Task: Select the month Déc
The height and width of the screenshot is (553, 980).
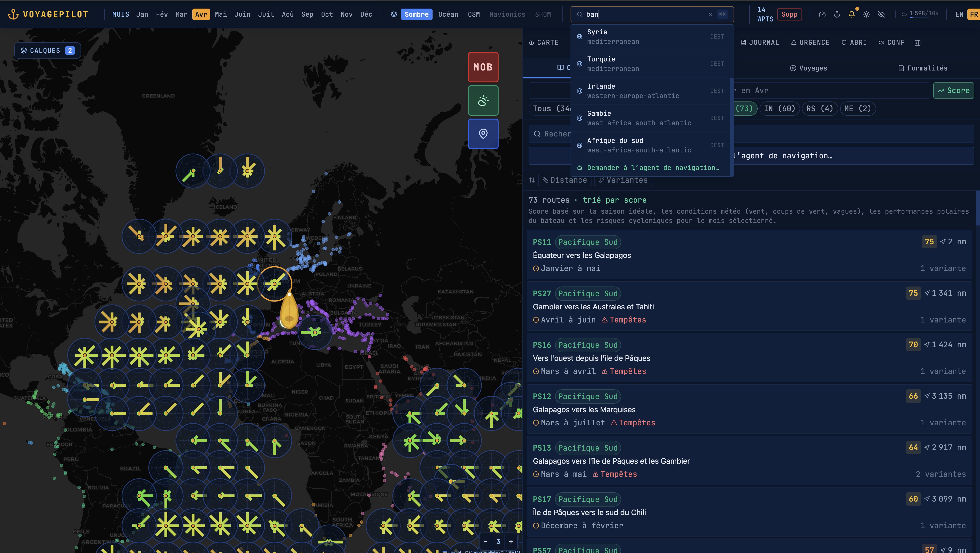Action: click(366, 15)
